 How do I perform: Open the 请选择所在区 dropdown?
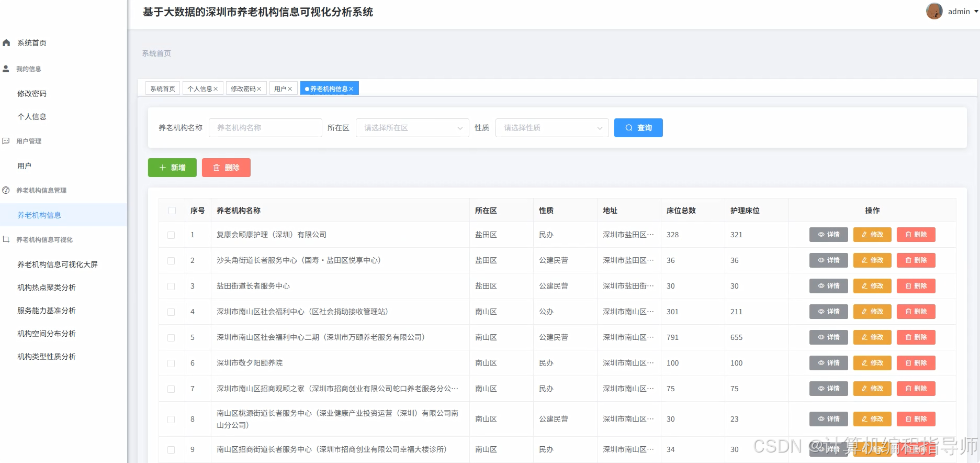click(412, 128)
